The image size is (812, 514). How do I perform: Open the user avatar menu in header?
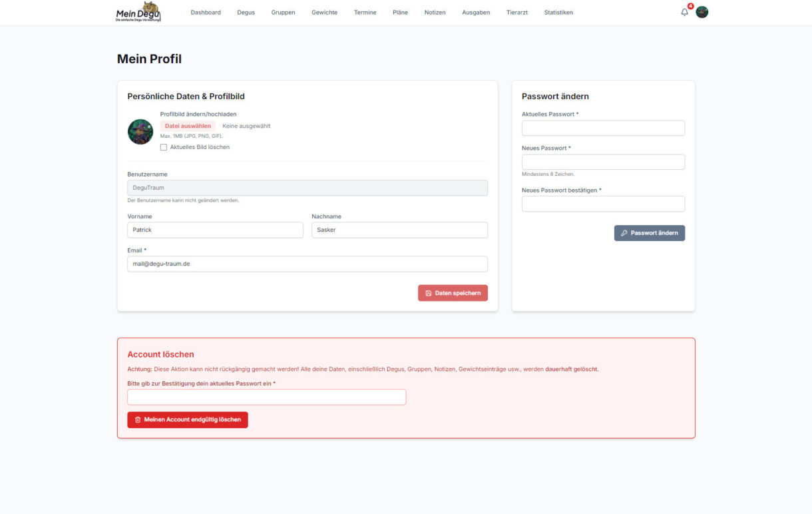[702, 12]
